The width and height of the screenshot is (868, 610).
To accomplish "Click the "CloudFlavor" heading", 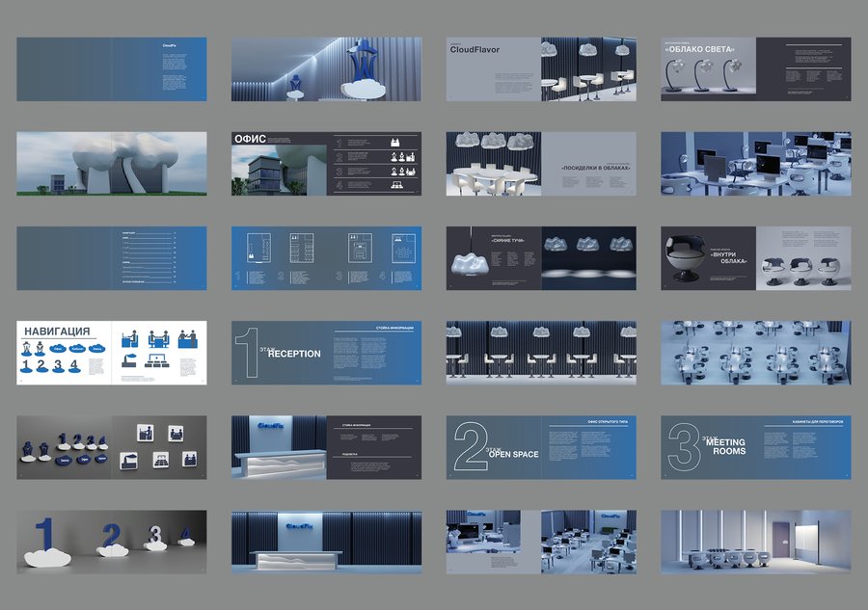I will pos(475,50).
